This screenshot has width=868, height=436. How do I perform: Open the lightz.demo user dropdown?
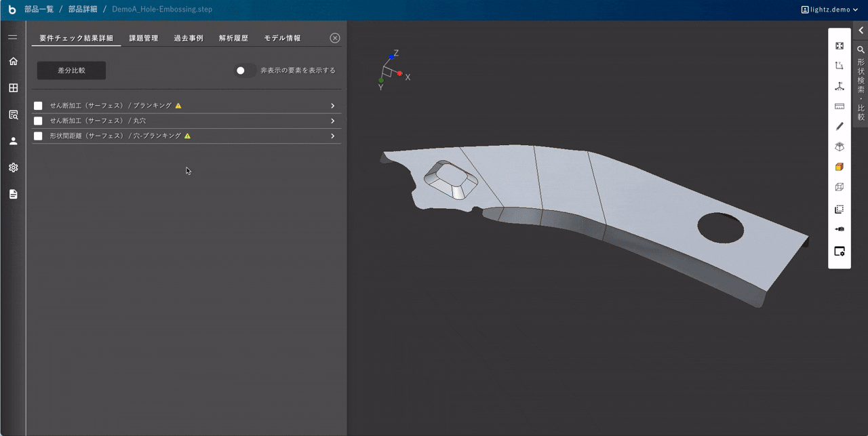coord(829,9)
